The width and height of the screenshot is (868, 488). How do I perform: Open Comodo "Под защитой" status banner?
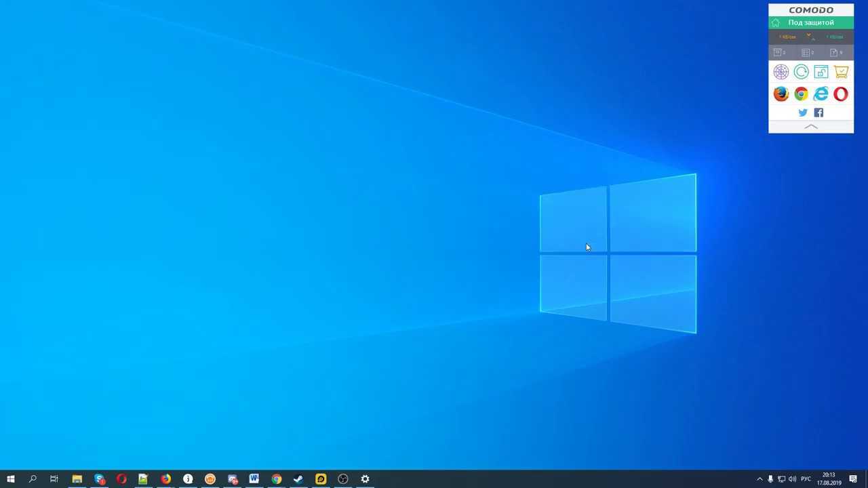click(x=811, y=22)
